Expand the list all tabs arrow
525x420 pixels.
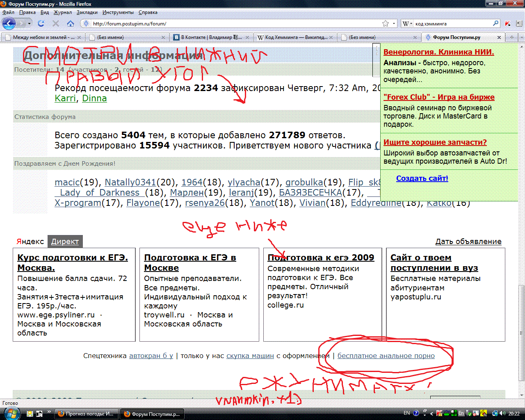(521, 37)
